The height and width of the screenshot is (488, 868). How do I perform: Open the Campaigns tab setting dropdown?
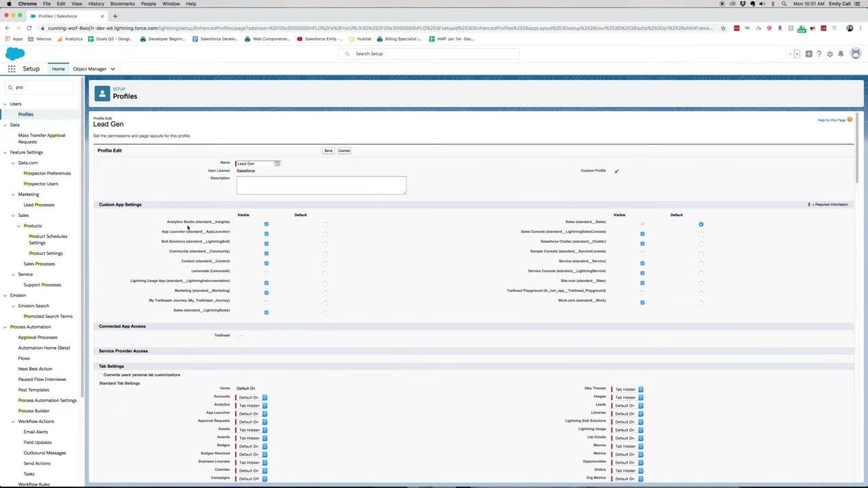(252, 479)
